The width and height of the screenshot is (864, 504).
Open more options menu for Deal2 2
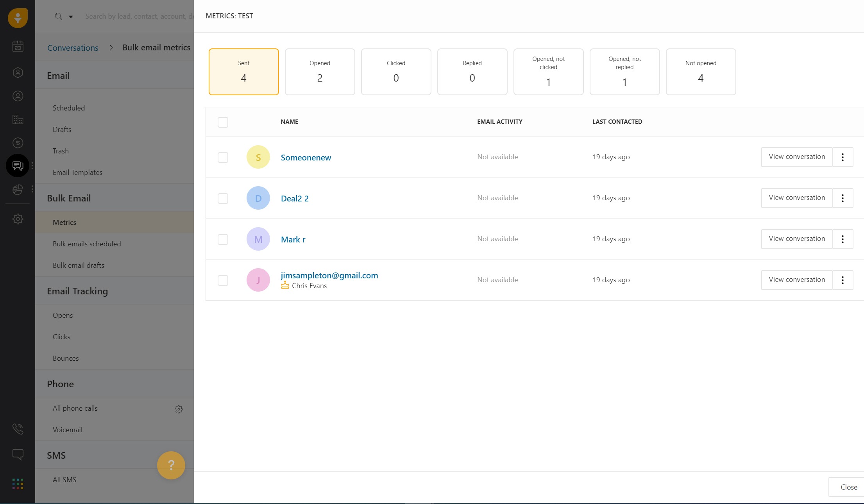(x=843, y=198)
